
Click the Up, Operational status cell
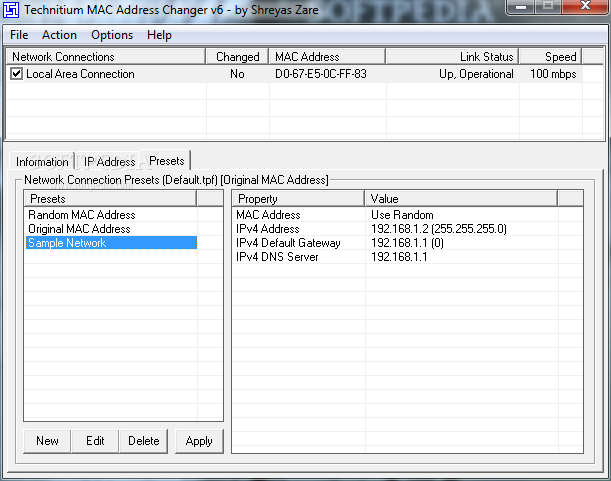(x=476, y=74)
